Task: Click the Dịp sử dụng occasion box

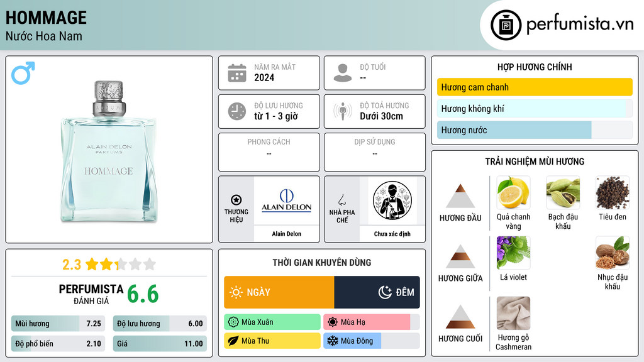Action: [375, 152]
